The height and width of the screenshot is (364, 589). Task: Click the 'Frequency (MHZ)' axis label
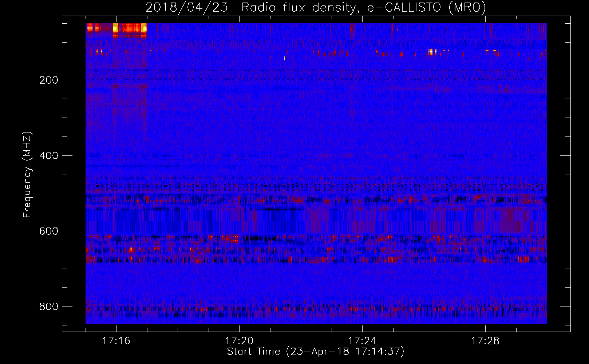pyautogui.click(x=27, y=174)
